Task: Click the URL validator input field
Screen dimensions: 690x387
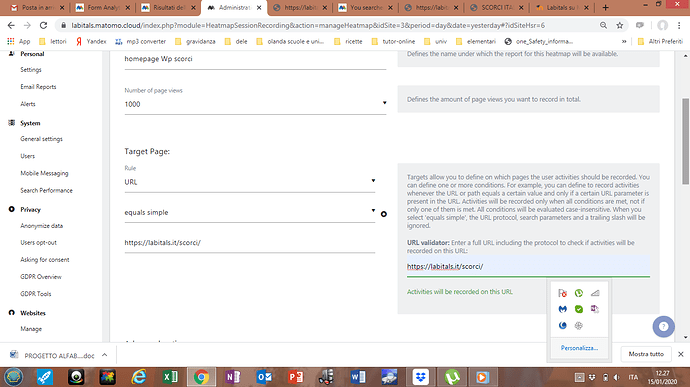Action: 528,266
